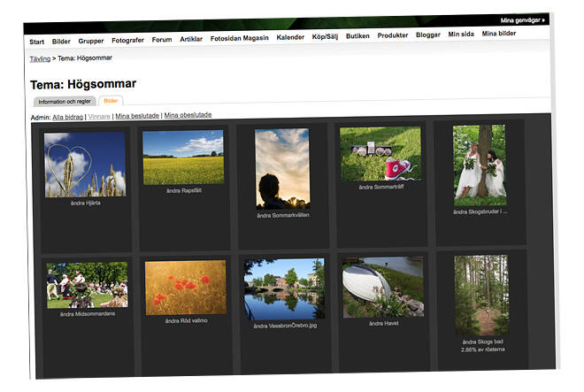Viewport: 584px width, 392px height.
Task: Open the Vasabron Örebro bridge photo
Action: click(x=283, y=289)
